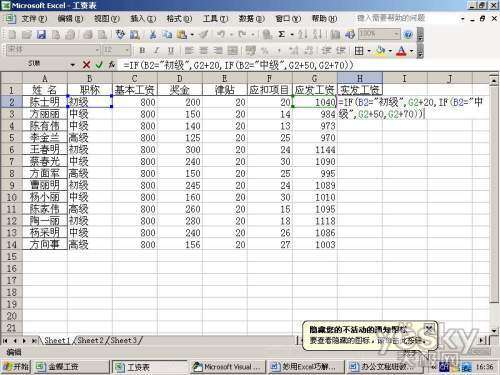Switch to the Sheet2 tab
The image size is (500, 375).
(91, 340)
